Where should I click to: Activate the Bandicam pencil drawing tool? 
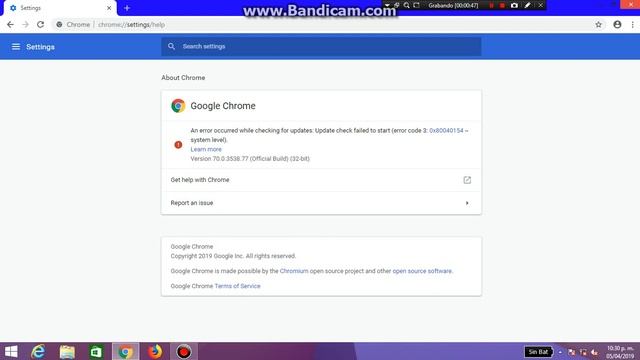[528, 5]
